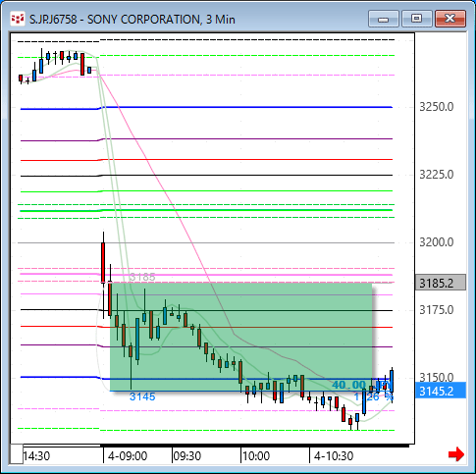Click the 4-10:30 time axis label
Viewport: 476px width, 474px height.
point(334,455)
